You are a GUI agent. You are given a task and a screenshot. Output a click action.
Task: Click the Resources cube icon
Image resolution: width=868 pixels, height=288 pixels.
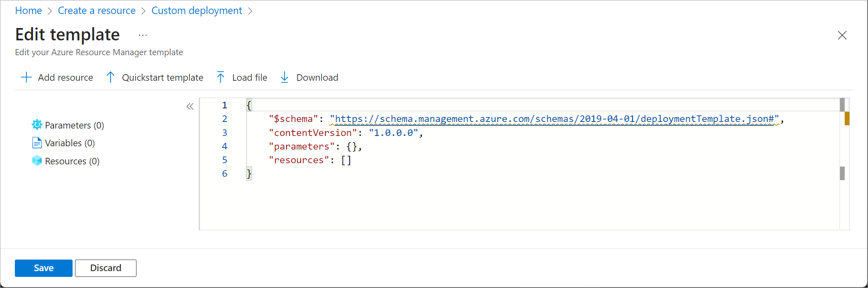click(x=37, y=161)
